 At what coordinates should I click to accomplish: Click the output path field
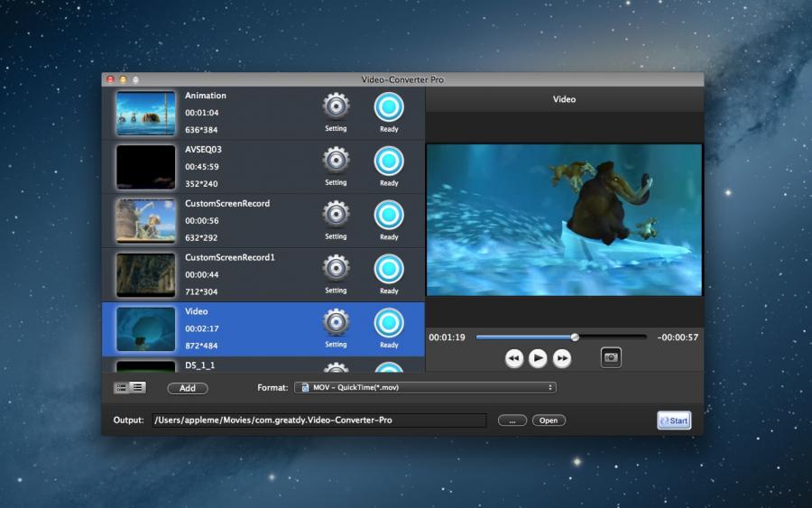pos(319,420)
